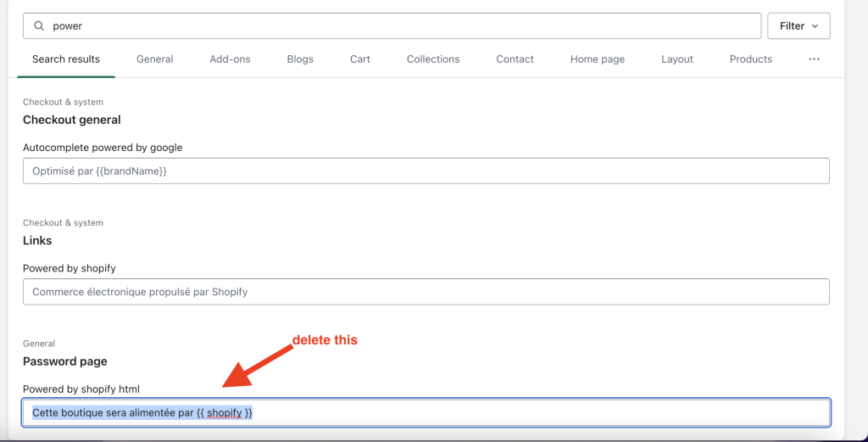Click the 'Checkout general' heading
868x442 pixels.
pos(72,120)
